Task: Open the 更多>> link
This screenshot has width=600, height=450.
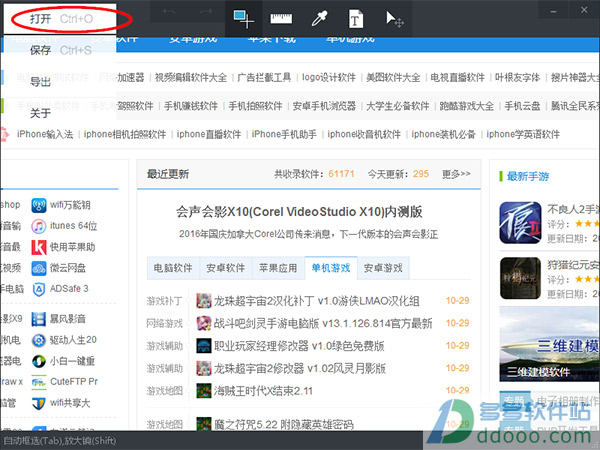Action: 456,174
